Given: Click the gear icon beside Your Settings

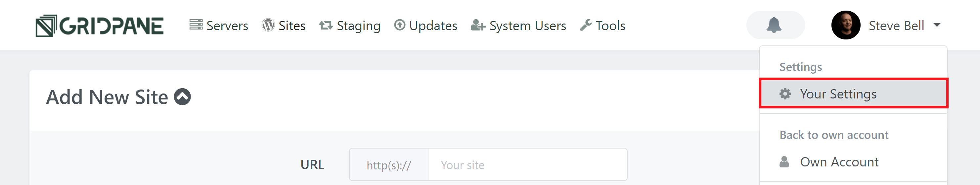Looking at the screenshot, I should pyautogui.click(x=785, y=94).
